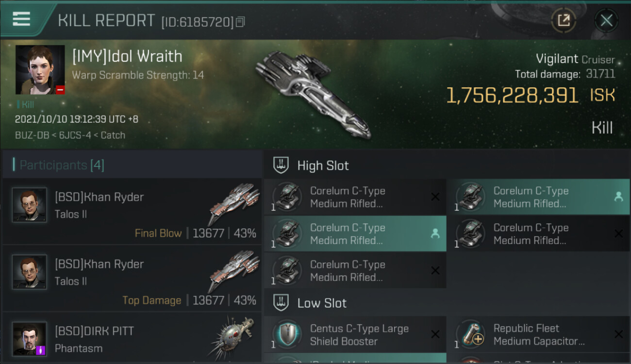Screen dimensions: 631x364
Task: Click person icon on highlighted left railgun
Action: coord(435,233)
